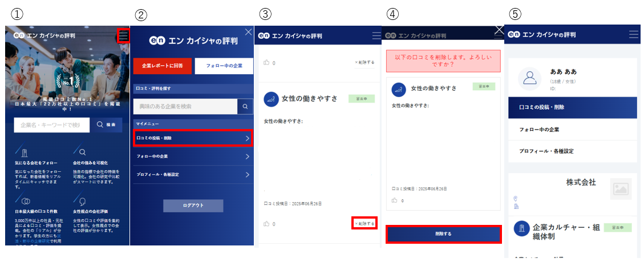The height and width of the screenshot is (266, 644).
Task: Expand プロフィール・各種設定 chevron in screen ② menu
Action: 248,175
